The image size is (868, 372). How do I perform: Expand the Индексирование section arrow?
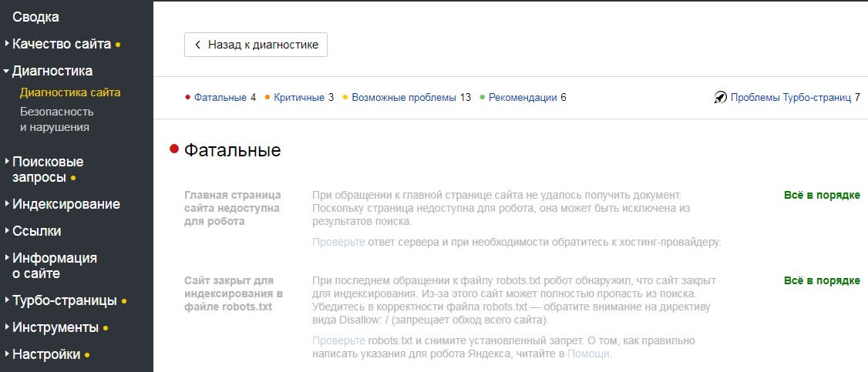click(7, 203)
